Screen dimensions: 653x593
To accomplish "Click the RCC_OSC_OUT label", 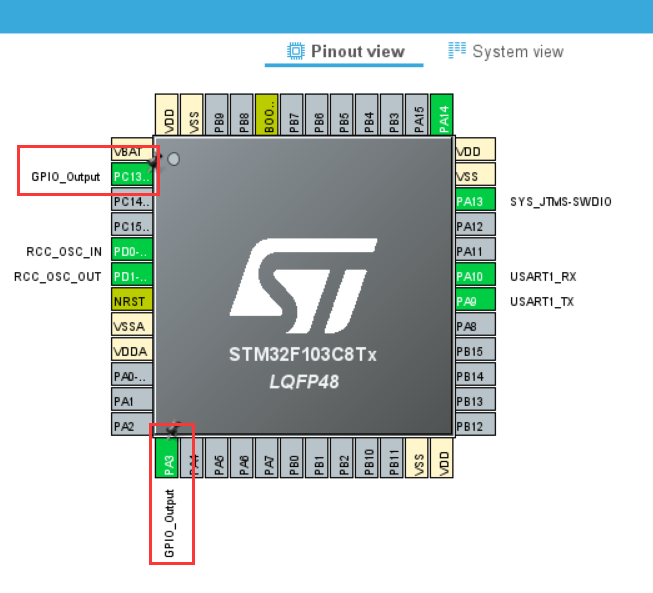I will pyautogui.click(x=58, y=277).
